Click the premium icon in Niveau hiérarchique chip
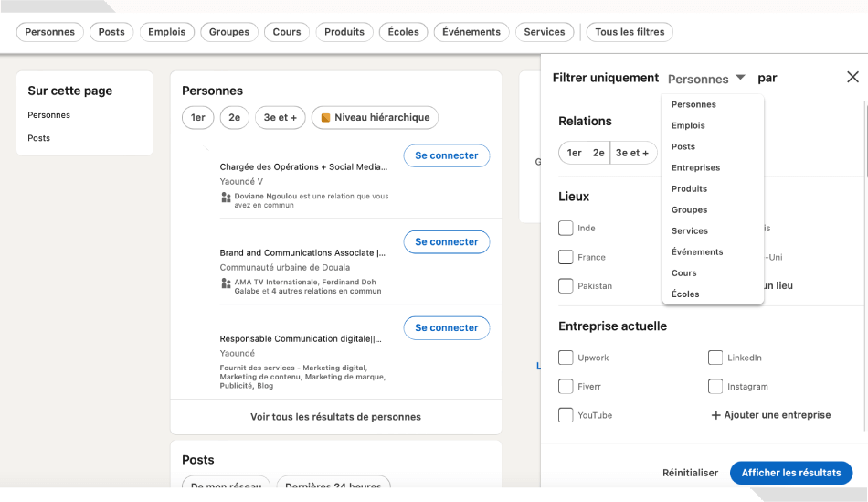This screenshot has height=502, width=868. tap(325, 117)
